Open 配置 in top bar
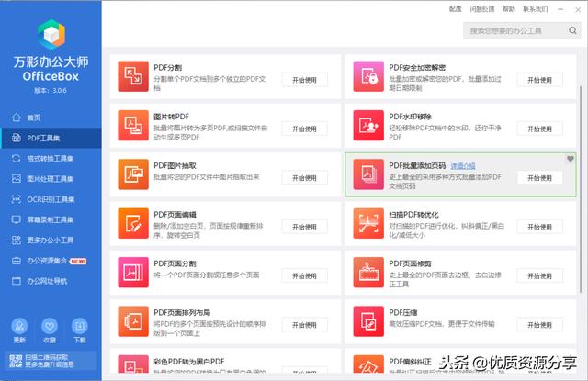Viewport: 588px width, 381px height. coord(456,9)
